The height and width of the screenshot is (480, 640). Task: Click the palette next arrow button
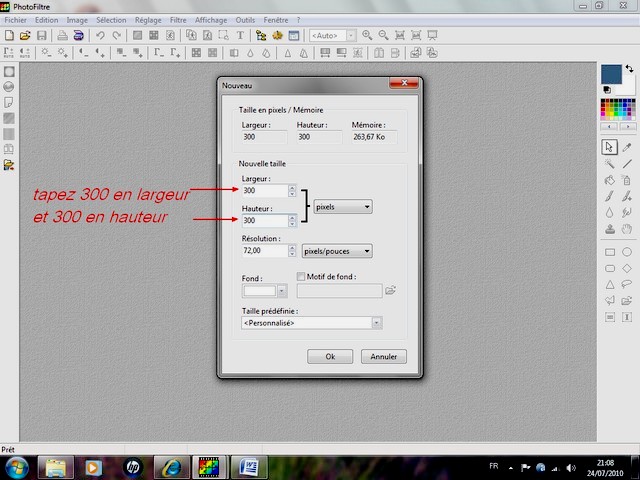[628, 127]
